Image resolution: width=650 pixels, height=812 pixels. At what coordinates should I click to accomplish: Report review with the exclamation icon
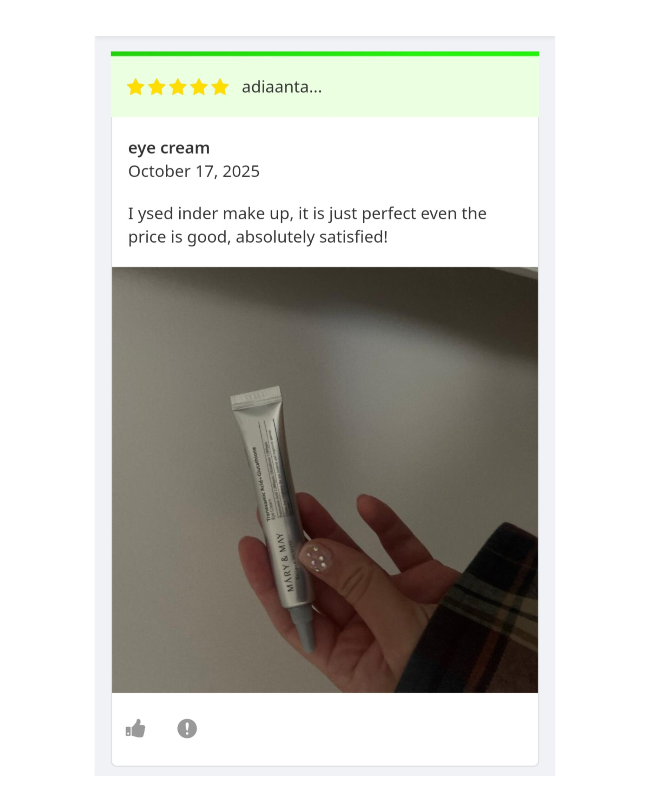click(x=187, y=728)
